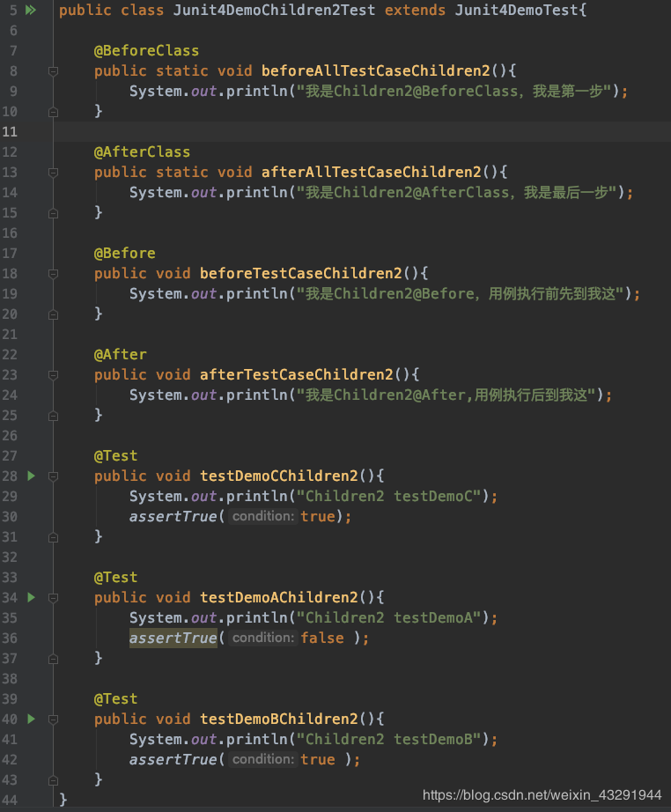Click the @After annotation on line 22
The width and height of the screenshot is (671, 812).
(120, 354)
